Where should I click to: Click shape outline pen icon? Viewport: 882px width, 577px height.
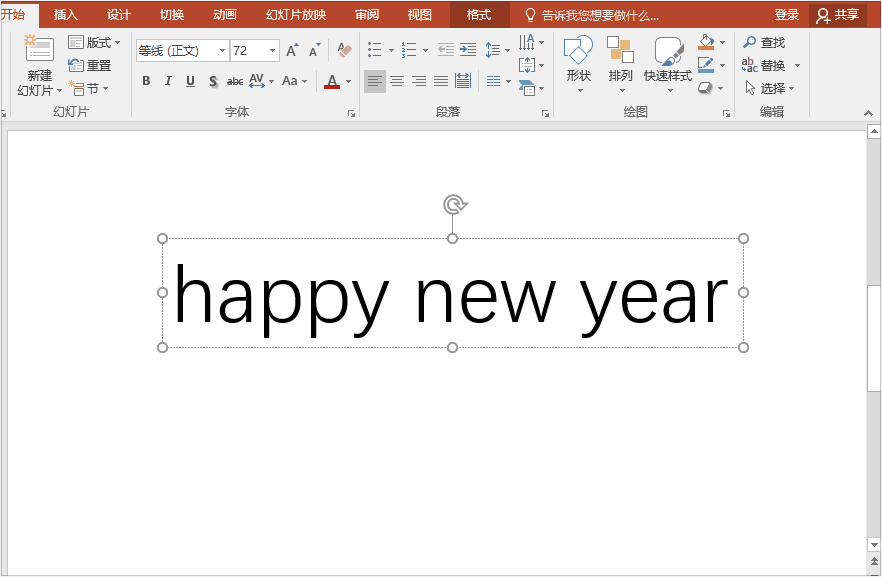[706, 65]
